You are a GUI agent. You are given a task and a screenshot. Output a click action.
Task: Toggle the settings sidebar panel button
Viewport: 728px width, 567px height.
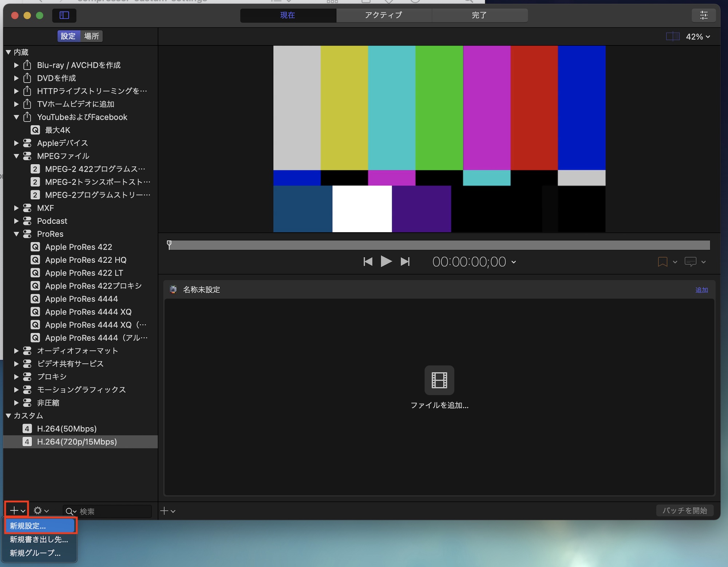click(x=64, y=15)
